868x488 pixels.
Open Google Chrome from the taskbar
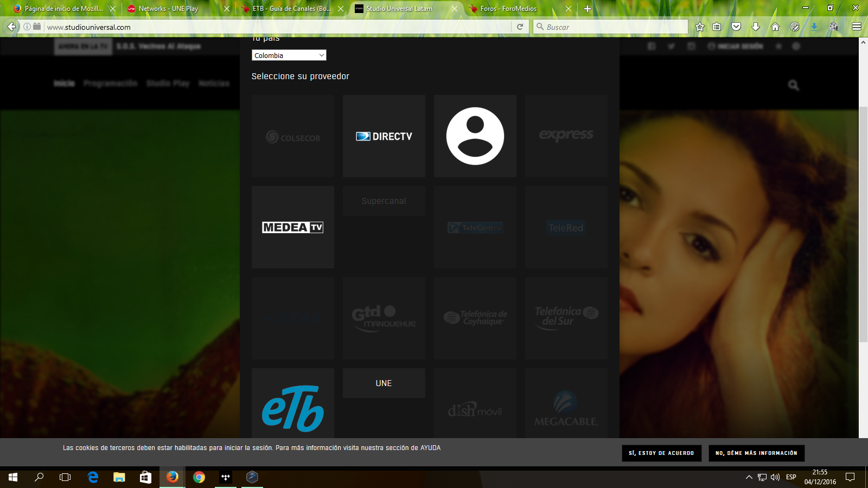coord(199,477)
